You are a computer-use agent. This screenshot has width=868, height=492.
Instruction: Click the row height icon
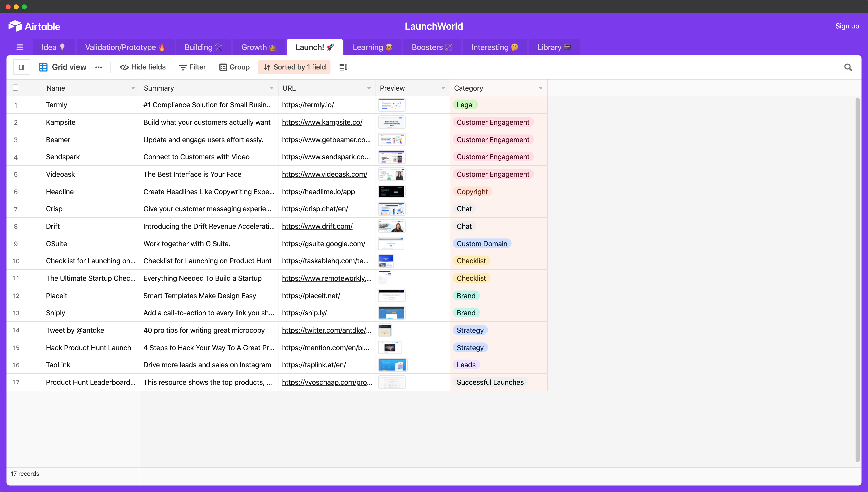click(343, 67)
